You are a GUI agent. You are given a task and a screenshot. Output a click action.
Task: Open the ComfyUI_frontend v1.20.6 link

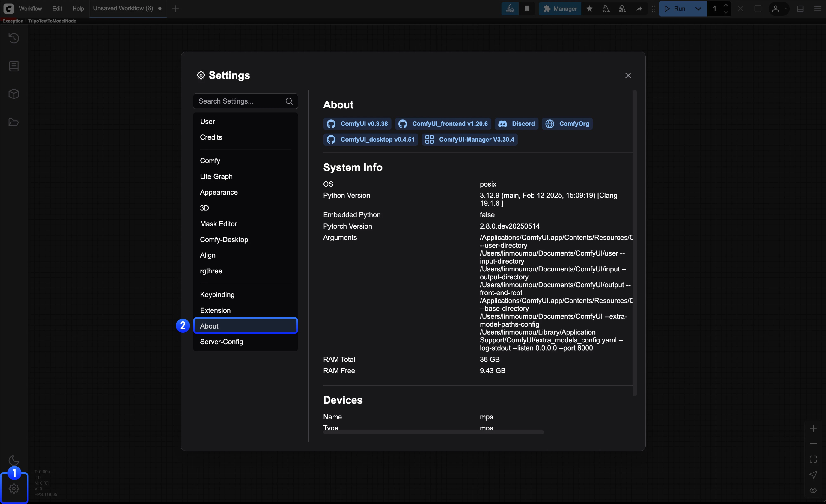(443, 124)
